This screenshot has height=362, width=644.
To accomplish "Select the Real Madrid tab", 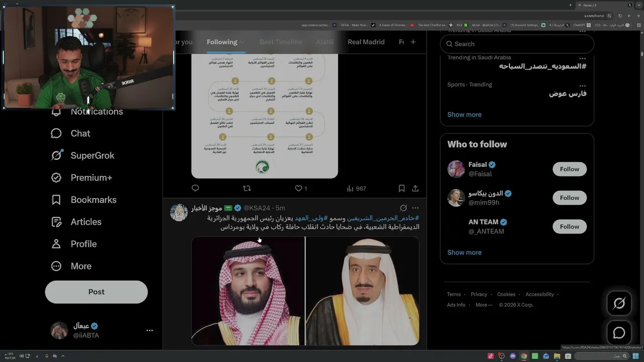I will coord(366,42).
